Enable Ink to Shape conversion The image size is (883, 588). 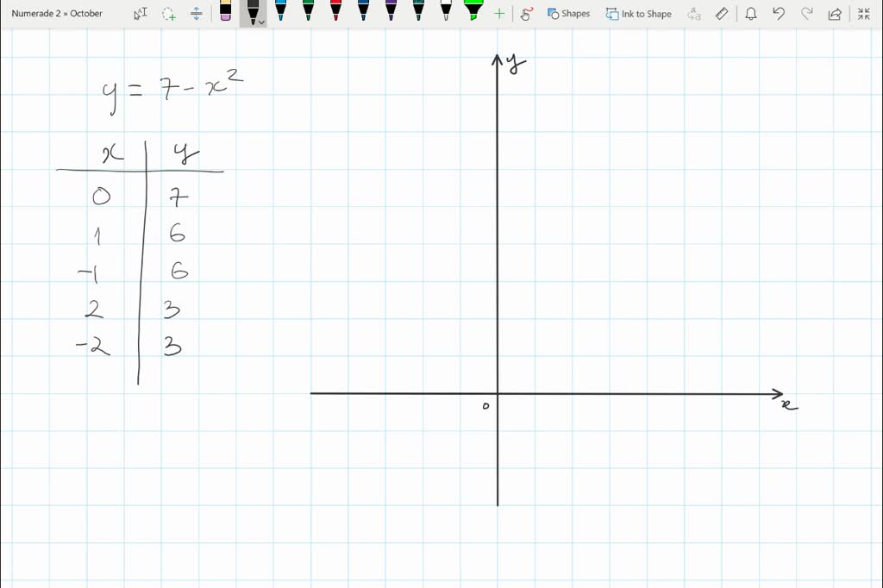[x=638, y=13]
